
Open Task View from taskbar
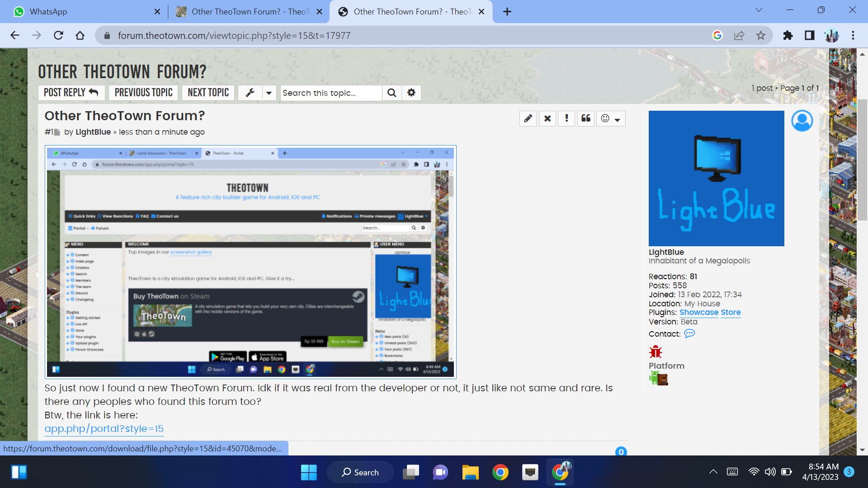coord(411,472)
